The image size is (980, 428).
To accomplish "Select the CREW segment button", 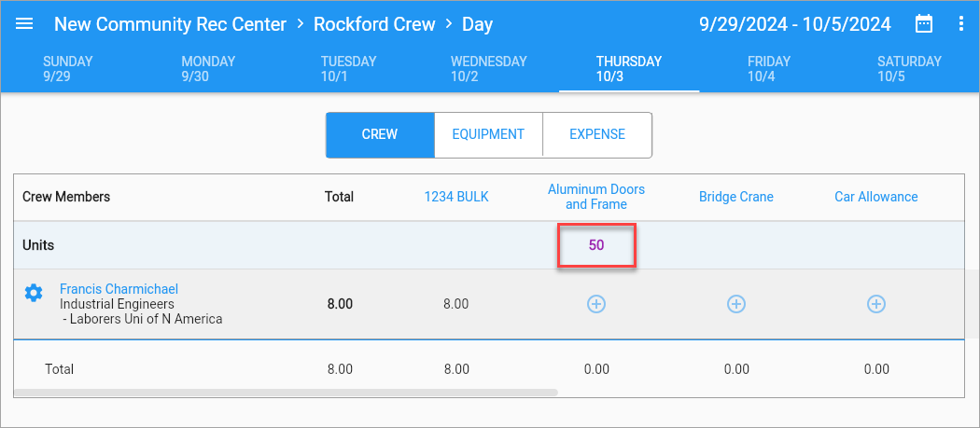I will (380, 135).
